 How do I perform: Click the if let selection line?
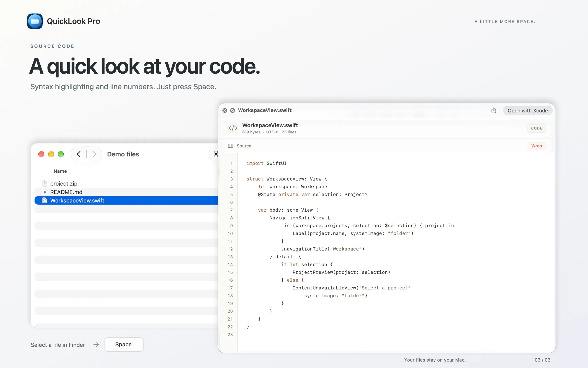click(x=307, y=264)
